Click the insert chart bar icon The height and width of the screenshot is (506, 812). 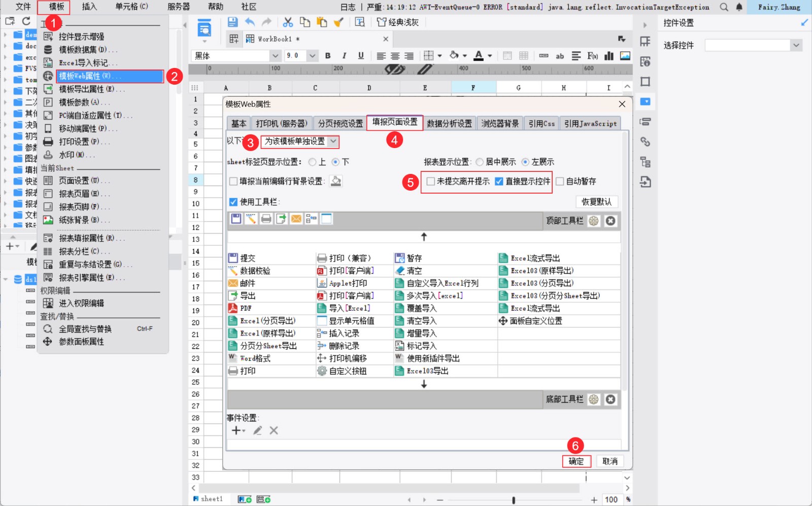(609, 56)
